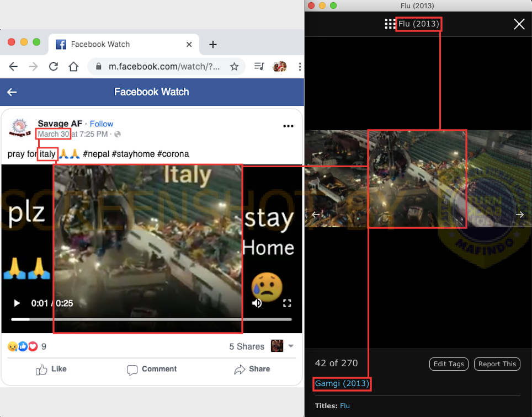Open the post's three-dot options menu
Viewport: 532px width, 417px height.
tap(288, 126)
